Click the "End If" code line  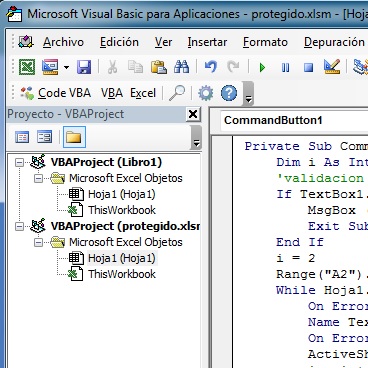pyautogui.click(x=300, y=242)
